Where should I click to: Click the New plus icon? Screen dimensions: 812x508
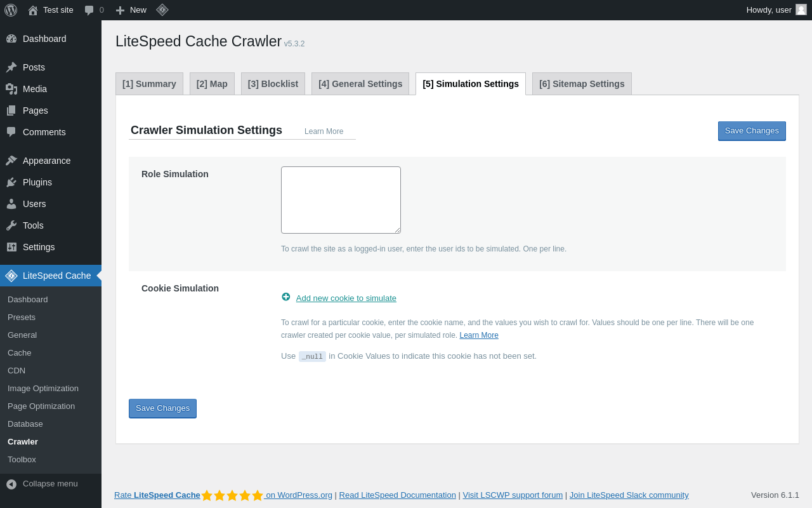coord(120,10)
